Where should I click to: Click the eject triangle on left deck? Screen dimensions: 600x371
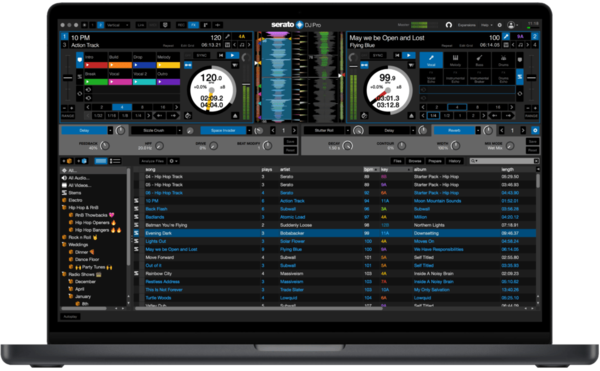(x=235, y=116)
